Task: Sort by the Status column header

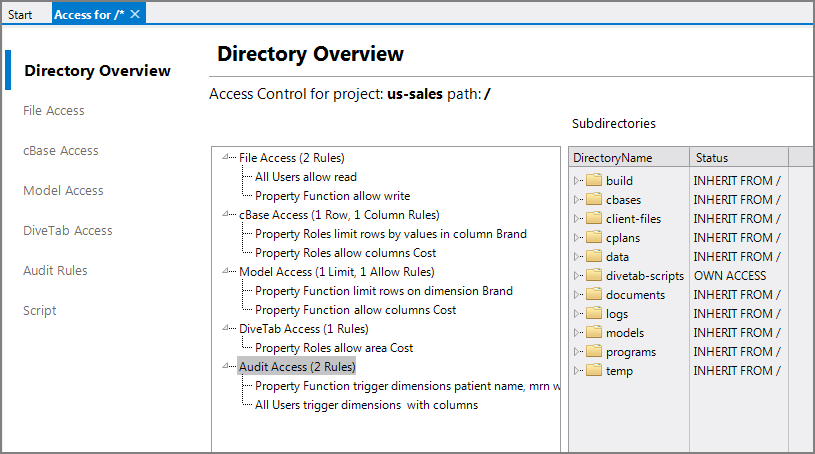Action: point(739,158)
